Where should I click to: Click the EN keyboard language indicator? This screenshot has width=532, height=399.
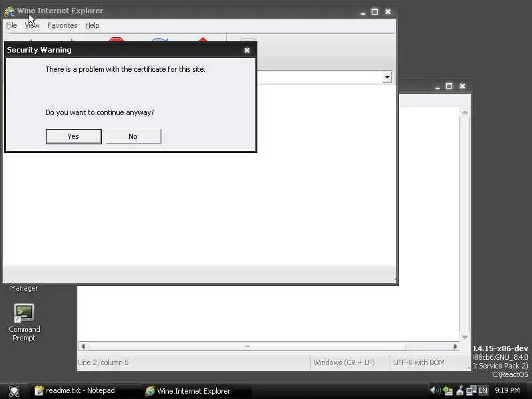(x=483, y=391)
